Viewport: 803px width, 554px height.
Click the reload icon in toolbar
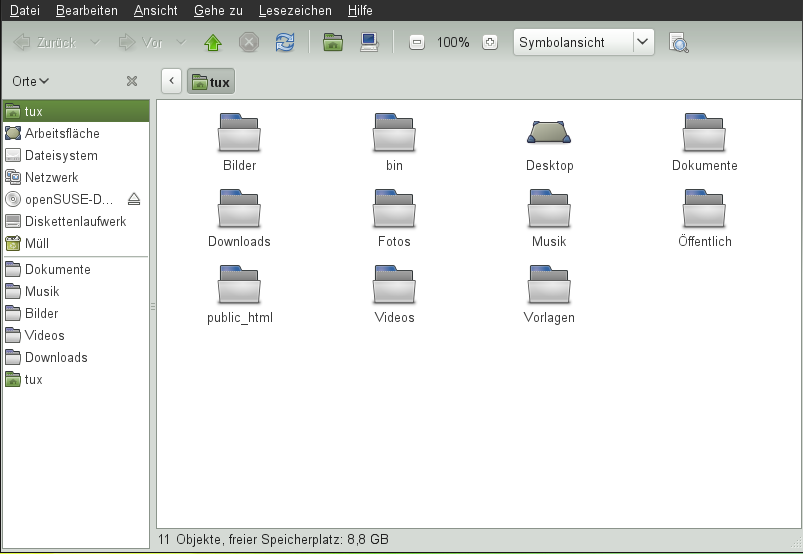click(x=285, y=42)
